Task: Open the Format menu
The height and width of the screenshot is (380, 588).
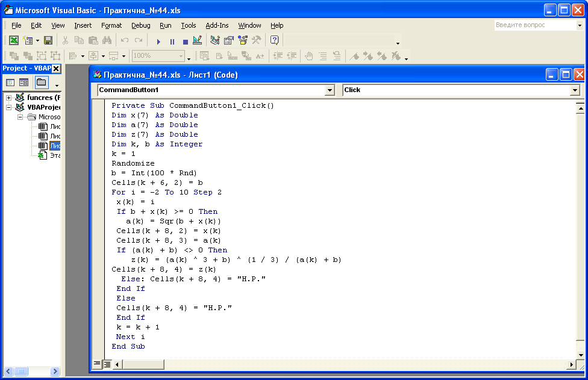Action: (111, 25)
